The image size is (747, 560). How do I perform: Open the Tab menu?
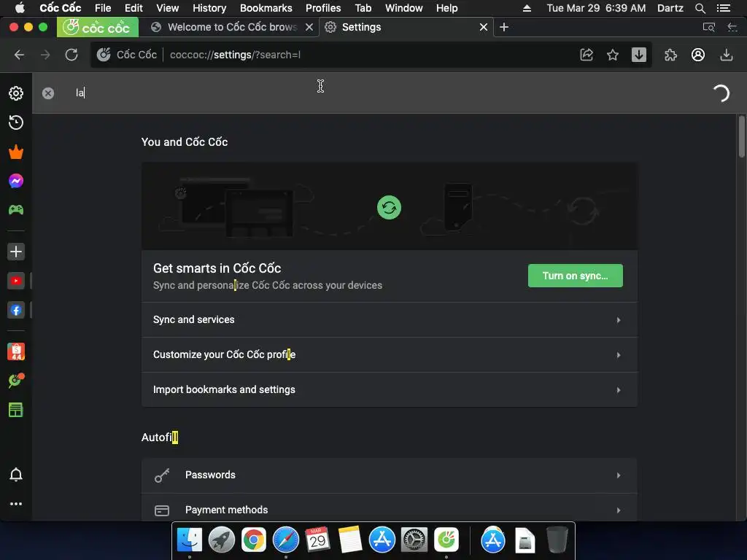click(363, 8)
